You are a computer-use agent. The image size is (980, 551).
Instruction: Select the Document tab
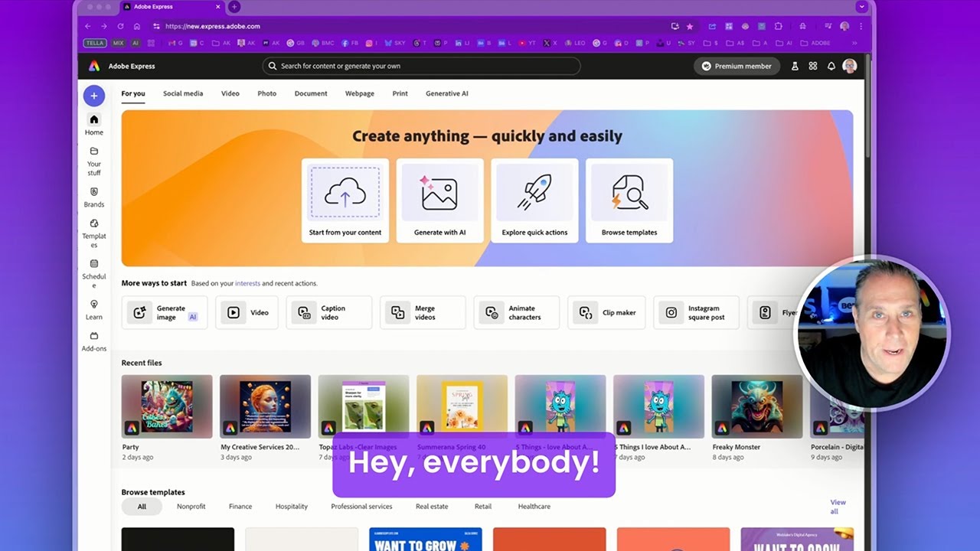[311, 93]
